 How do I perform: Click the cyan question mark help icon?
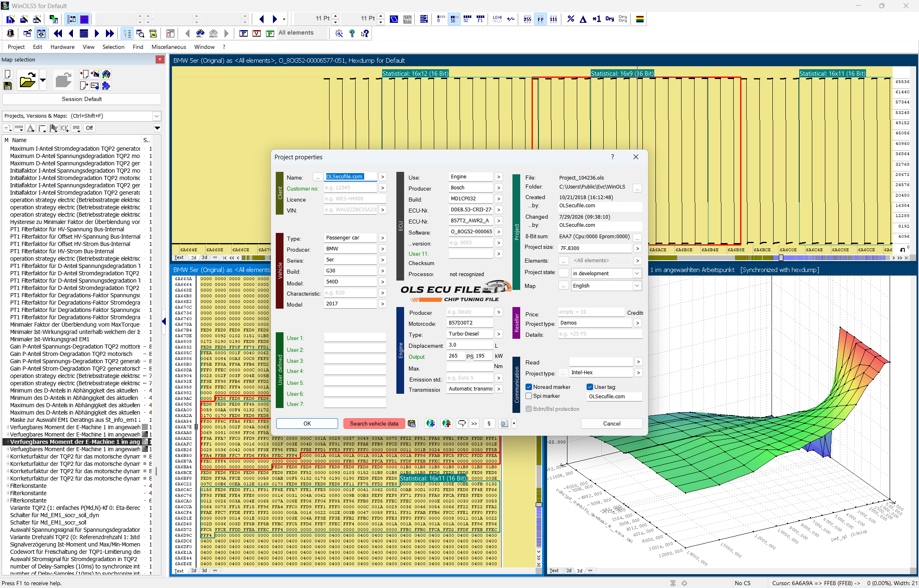pyautogui.click(x=352, y=33)
